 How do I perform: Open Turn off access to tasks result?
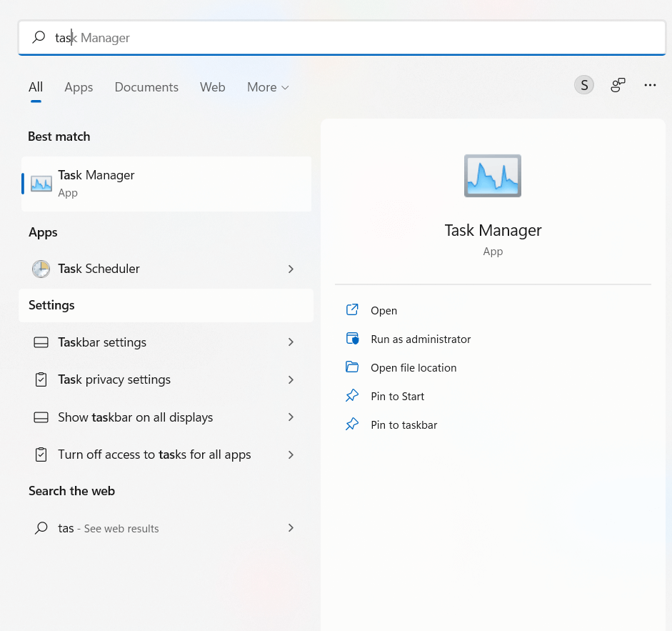coord(166,454)
